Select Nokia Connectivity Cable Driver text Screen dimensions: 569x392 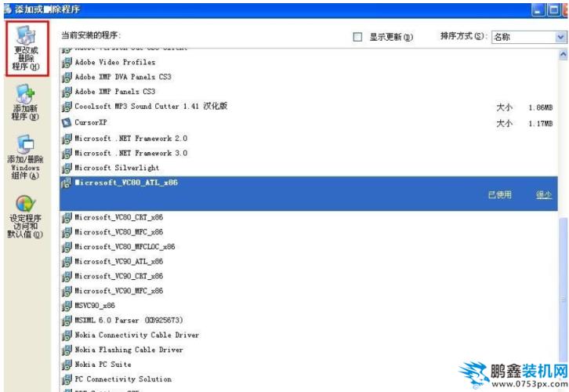pos(137,335)
